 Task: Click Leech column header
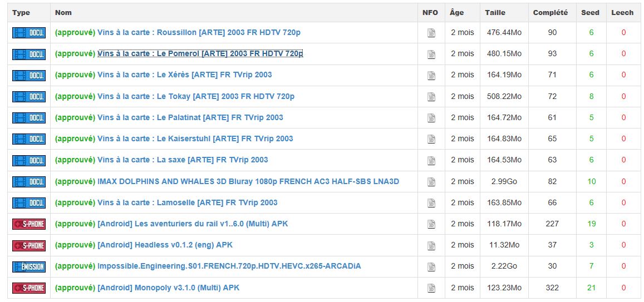pyautogui.click(x=622, y=12)
